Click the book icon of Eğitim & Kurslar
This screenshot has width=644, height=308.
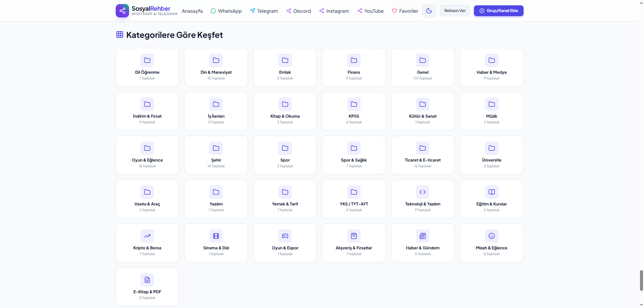(x=492, y=192)
